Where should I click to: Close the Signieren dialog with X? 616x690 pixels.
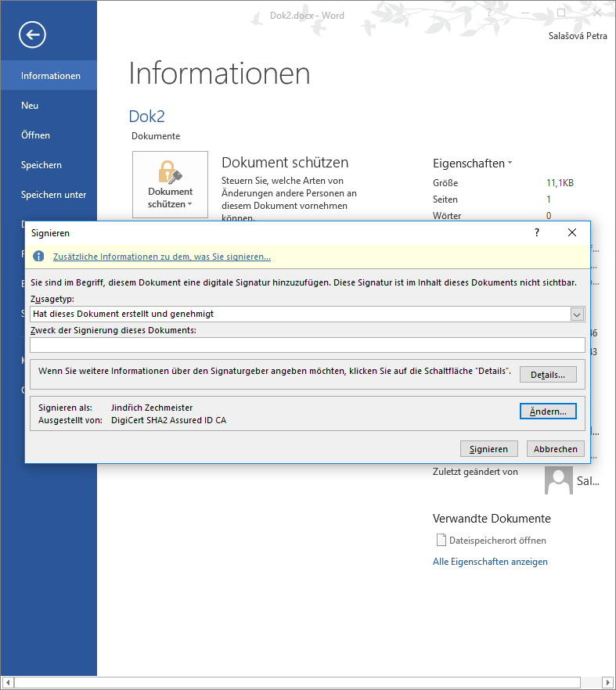pos(572,232)
